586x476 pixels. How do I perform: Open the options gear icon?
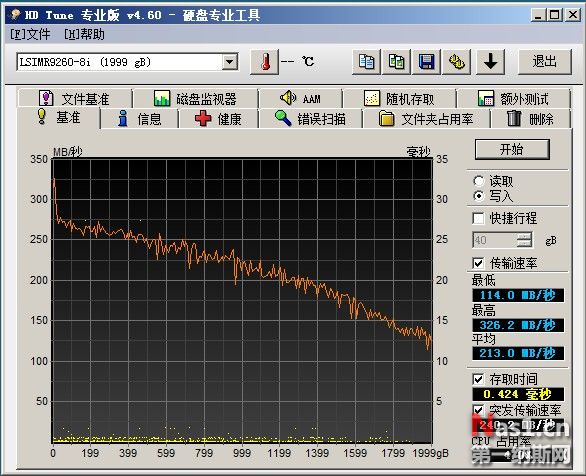pos(456,62)
